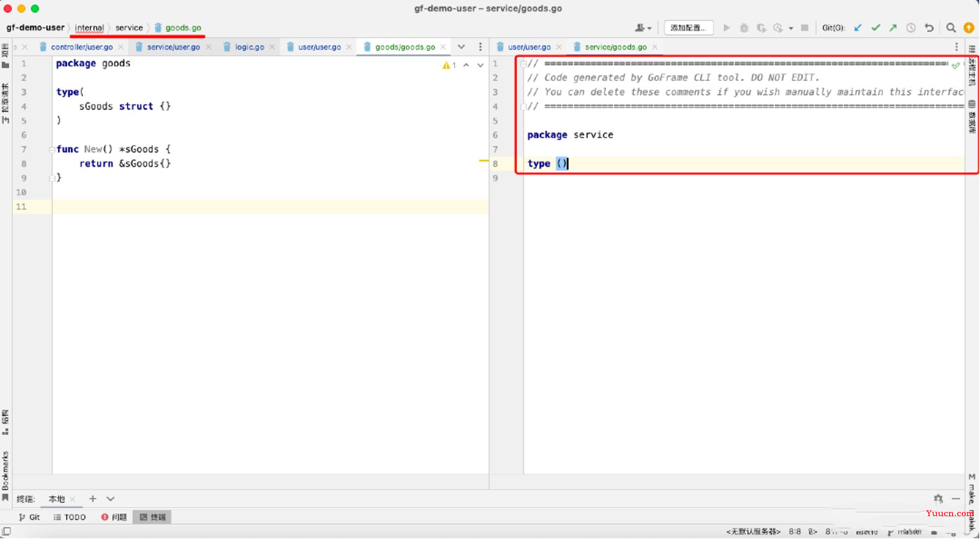Click the orange IDE update icon

[x=969, y=28]
